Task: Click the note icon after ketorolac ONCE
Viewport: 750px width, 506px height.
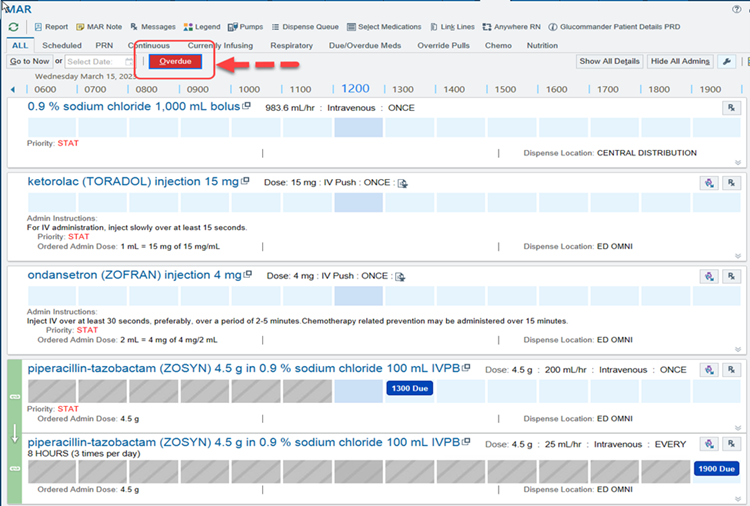Action: tap(402, 183)
